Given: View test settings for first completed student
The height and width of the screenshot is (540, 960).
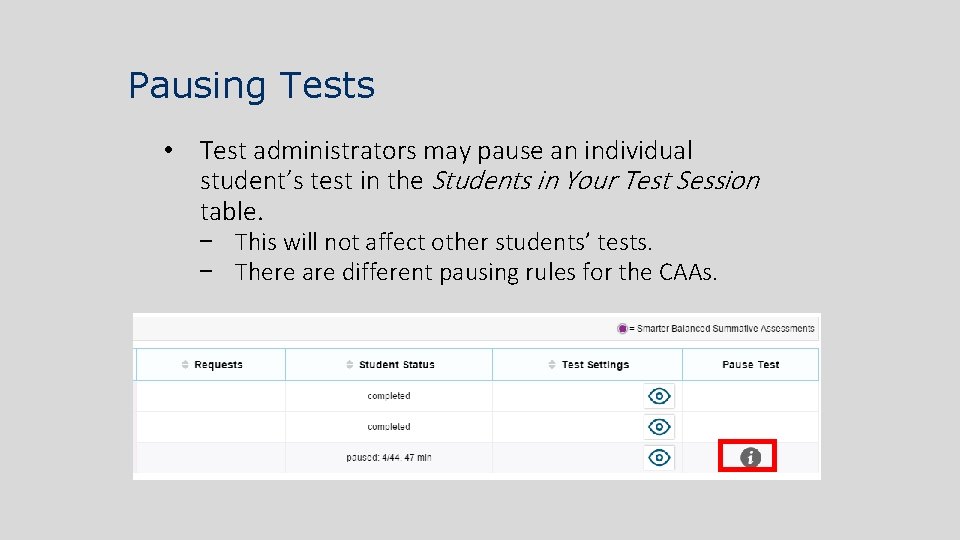Looking at the screenshot, I should click(x=659, y=396).
